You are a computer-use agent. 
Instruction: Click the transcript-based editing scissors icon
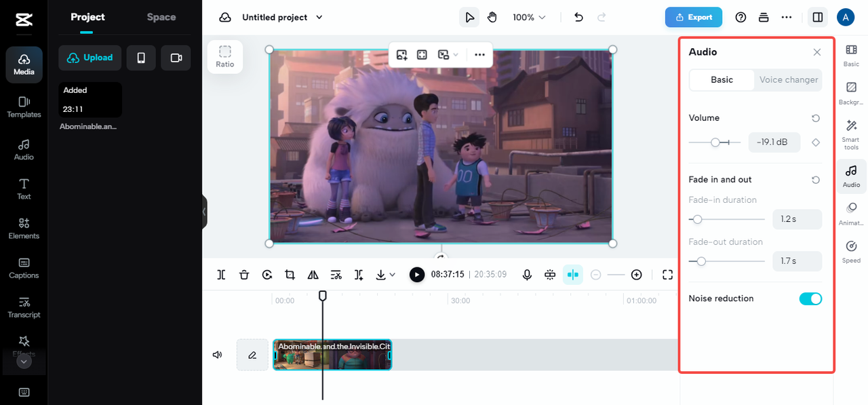(336, 275)
